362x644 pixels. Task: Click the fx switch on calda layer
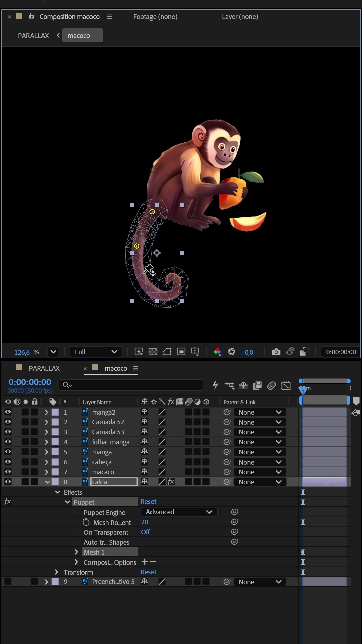click(x=171, y=482)
